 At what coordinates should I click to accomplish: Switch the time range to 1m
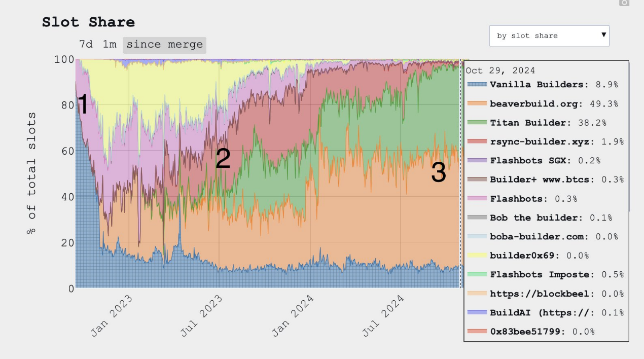[110, 45]
